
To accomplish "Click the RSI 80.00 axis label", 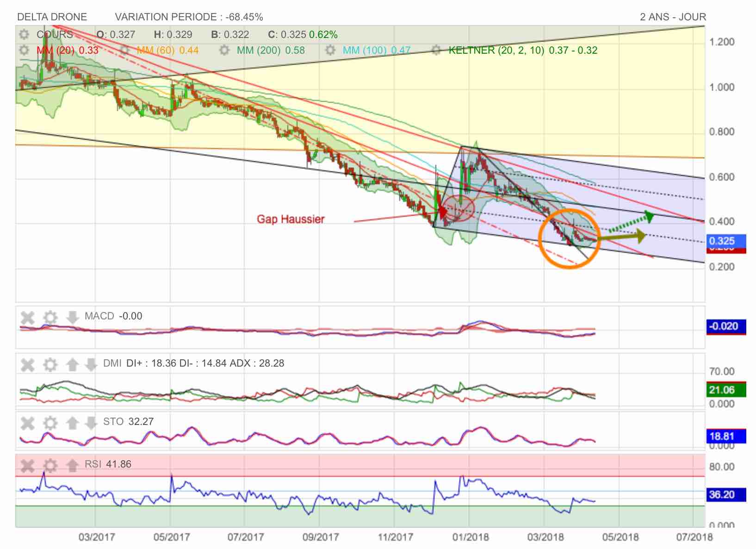I will [x=722, y=467].
